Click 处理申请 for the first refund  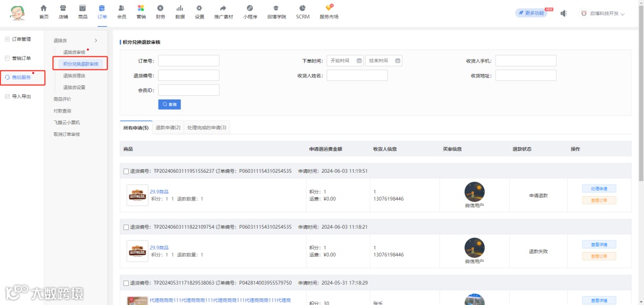click(x=599, y=189)
